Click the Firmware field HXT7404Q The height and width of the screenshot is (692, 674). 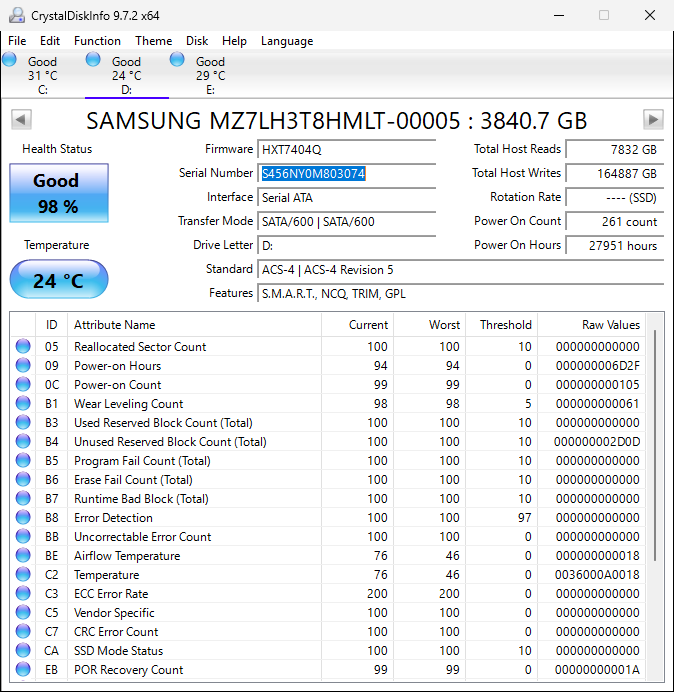tap(346, 150)
